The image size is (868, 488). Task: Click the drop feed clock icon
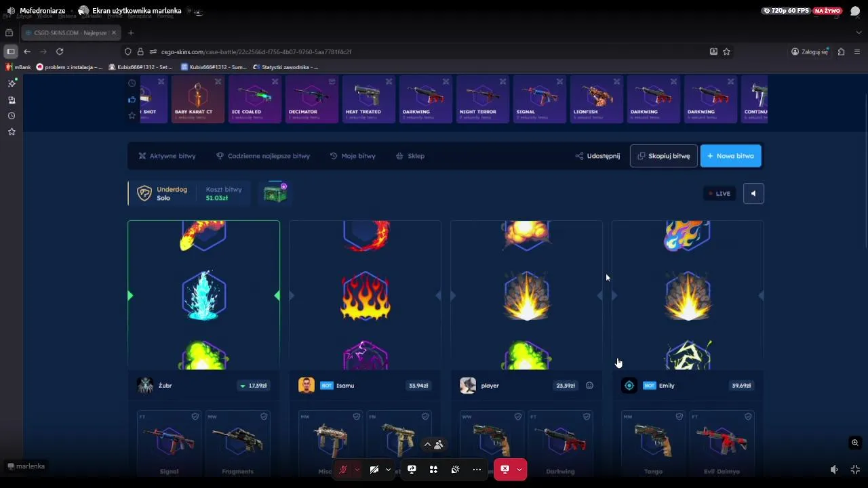coord(132,83)
